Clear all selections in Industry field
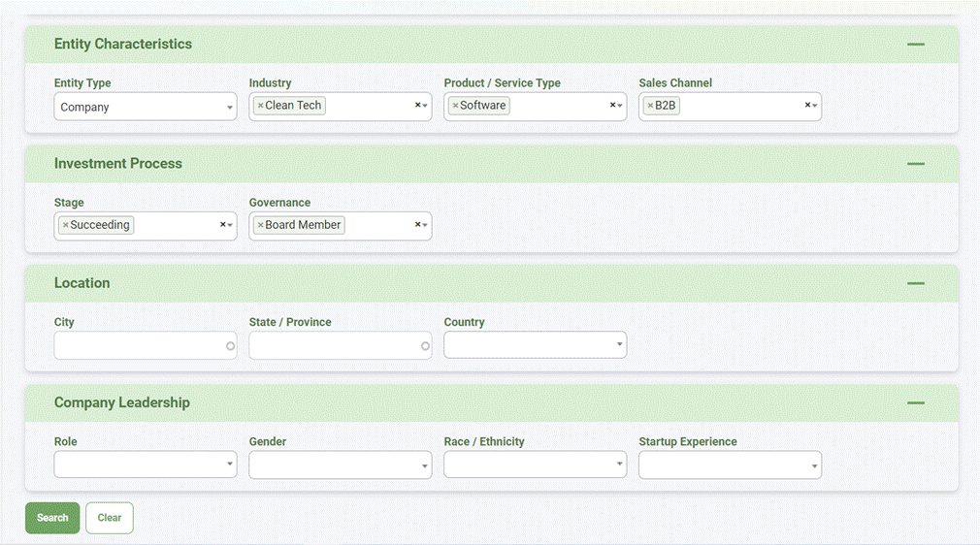The height and width of the screenshot is (545, 980). tap(417, 105)
